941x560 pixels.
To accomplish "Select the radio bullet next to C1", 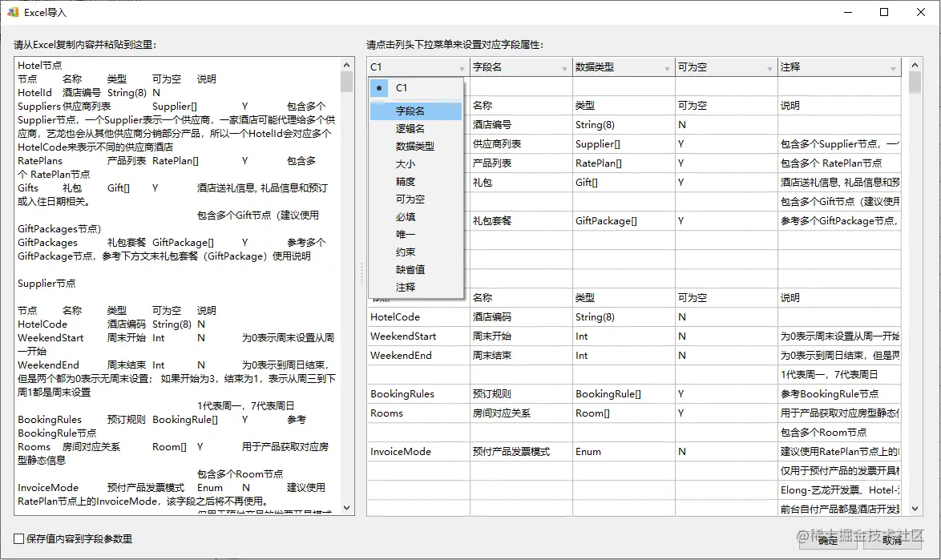I will tap(378, 87).
